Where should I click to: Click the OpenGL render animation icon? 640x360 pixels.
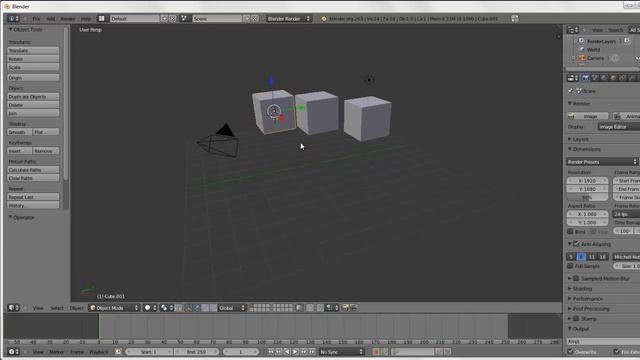pyautogui.click(x=354, y=308)
